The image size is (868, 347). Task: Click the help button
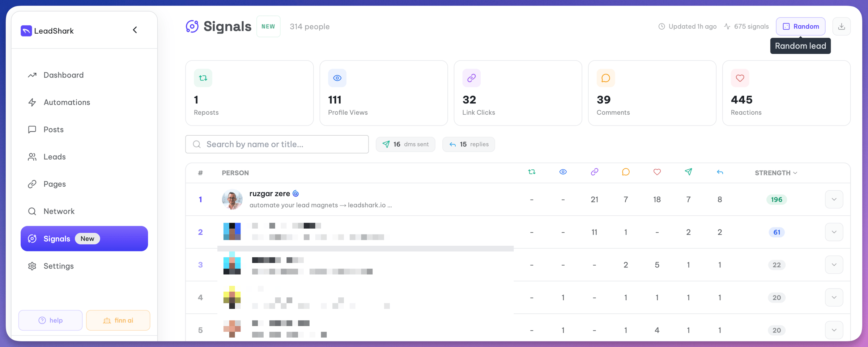coord(50,320)
